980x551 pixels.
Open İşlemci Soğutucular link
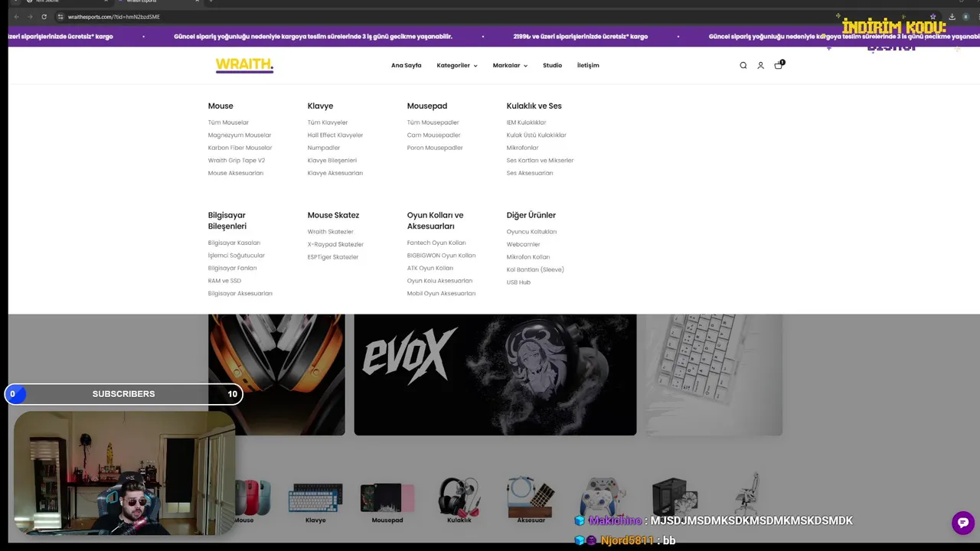point(237,256)
